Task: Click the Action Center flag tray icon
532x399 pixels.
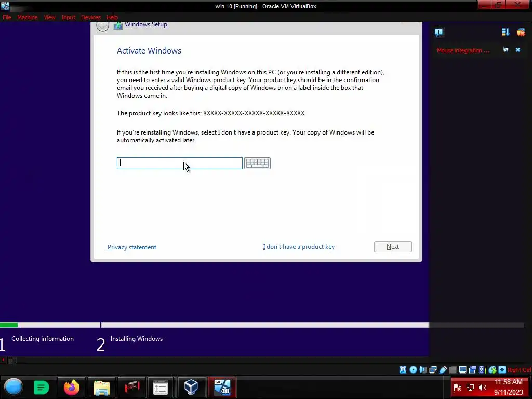Action: coord(457,388)
